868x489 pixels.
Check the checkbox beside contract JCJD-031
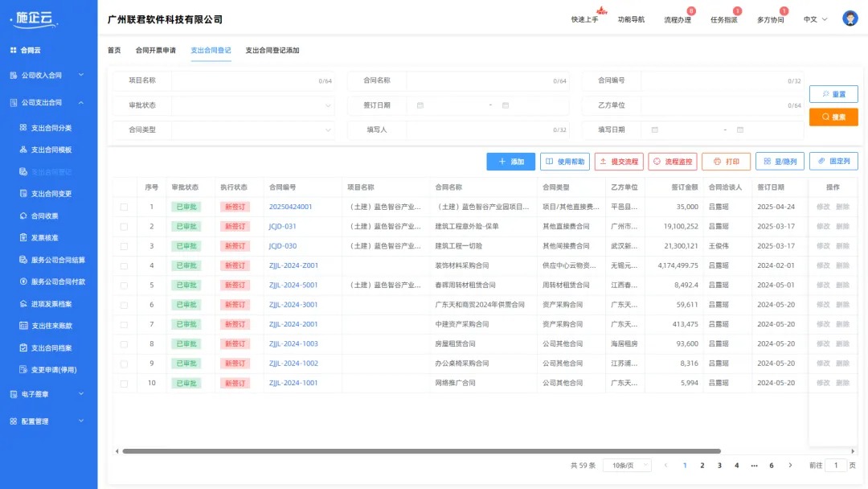125,226
